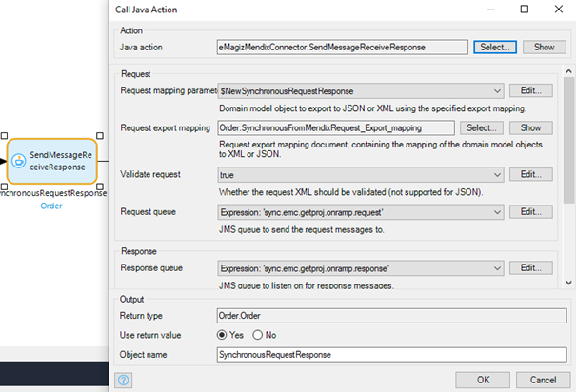Click the 'Domain model object to export' description
This screenshot has width=576, height=392.
(x=372, y=108)
